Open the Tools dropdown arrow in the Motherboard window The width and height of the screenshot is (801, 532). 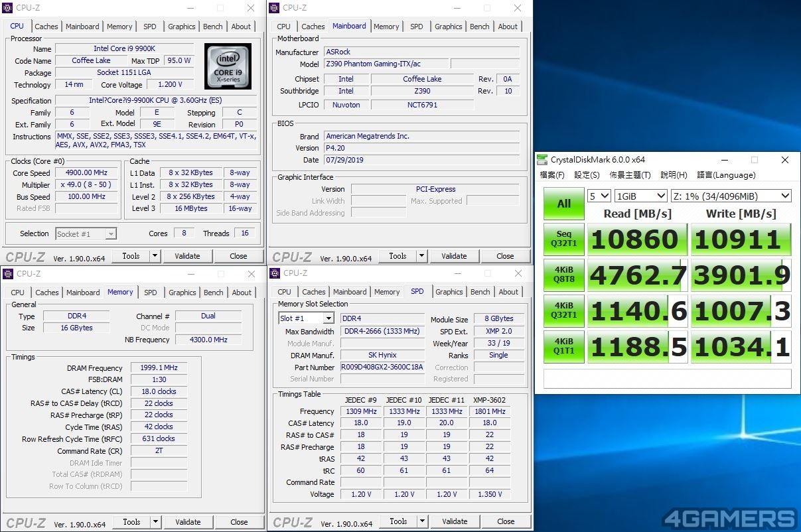coord(421,256)
